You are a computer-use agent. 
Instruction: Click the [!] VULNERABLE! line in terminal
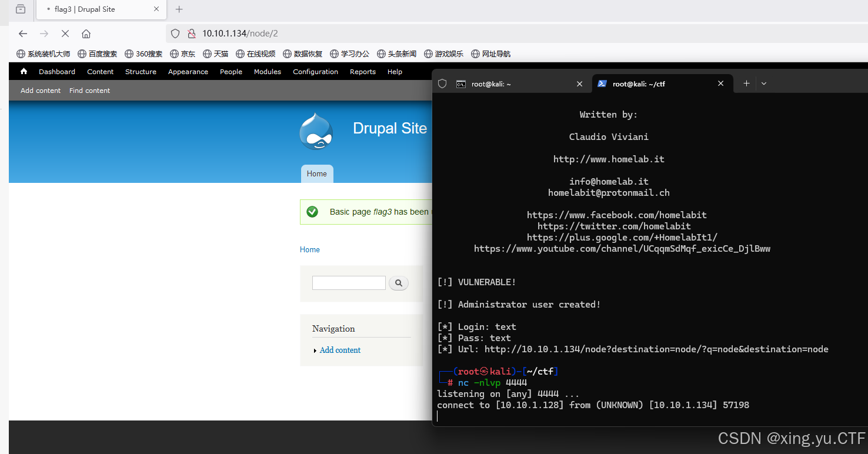[476, 282]
